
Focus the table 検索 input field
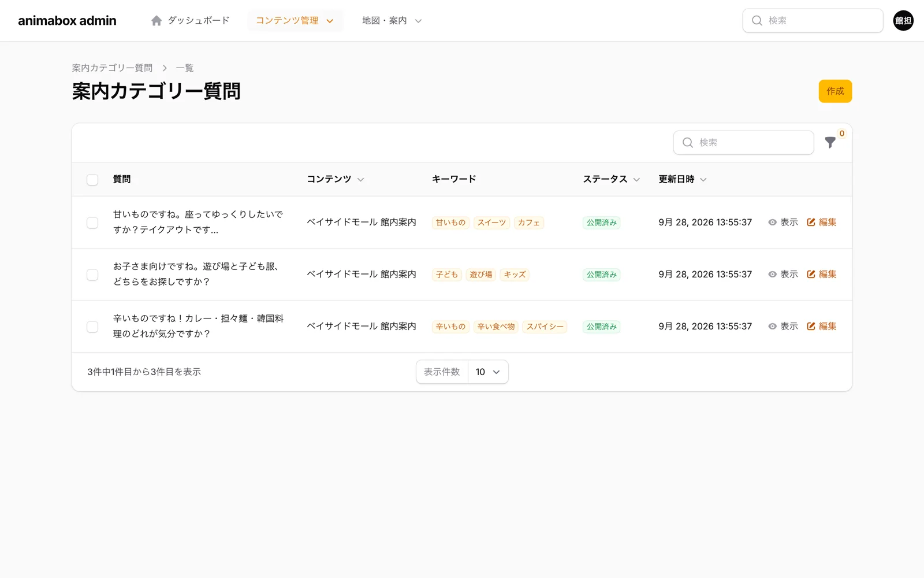pyautogui.click(x=743, y=143)
